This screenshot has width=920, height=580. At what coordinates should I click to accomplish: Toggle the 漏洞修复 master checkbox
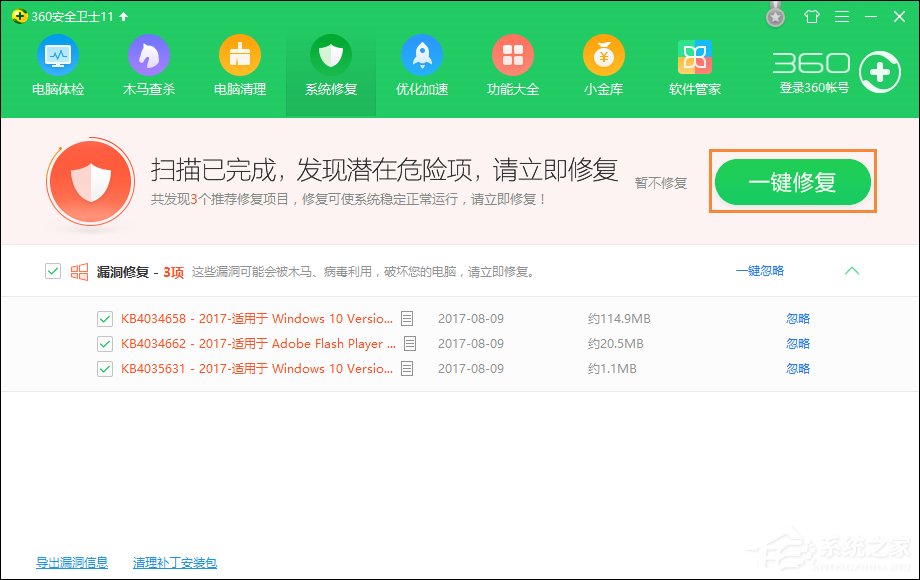(51, 270)
